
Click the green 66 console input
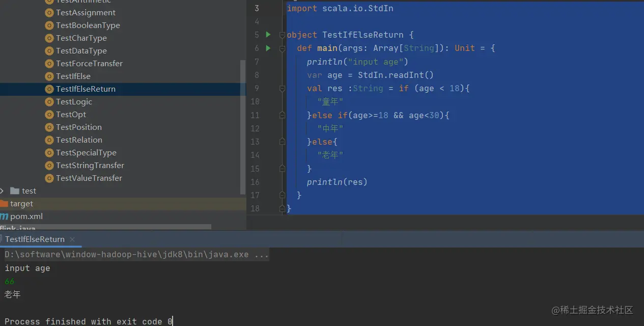point(10,282)
